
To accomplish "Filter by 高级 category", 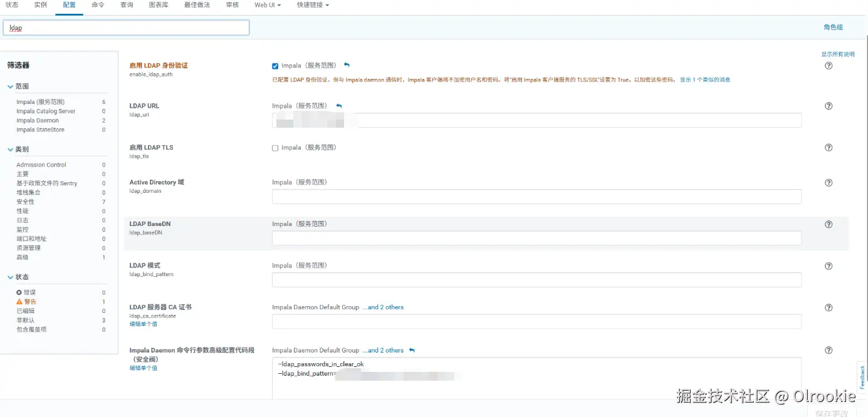I will (x=23, y=257).
